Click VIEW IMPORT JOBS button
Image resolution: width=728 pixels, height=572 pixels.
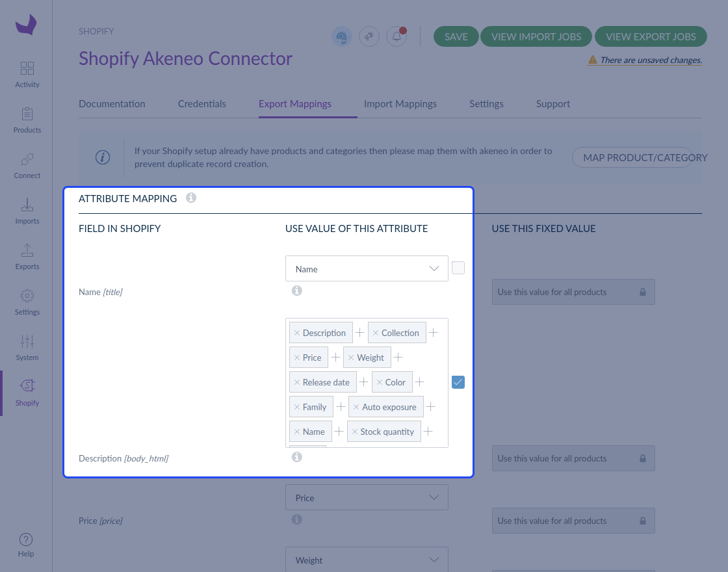pyautogui.click(x=536, y=36)
